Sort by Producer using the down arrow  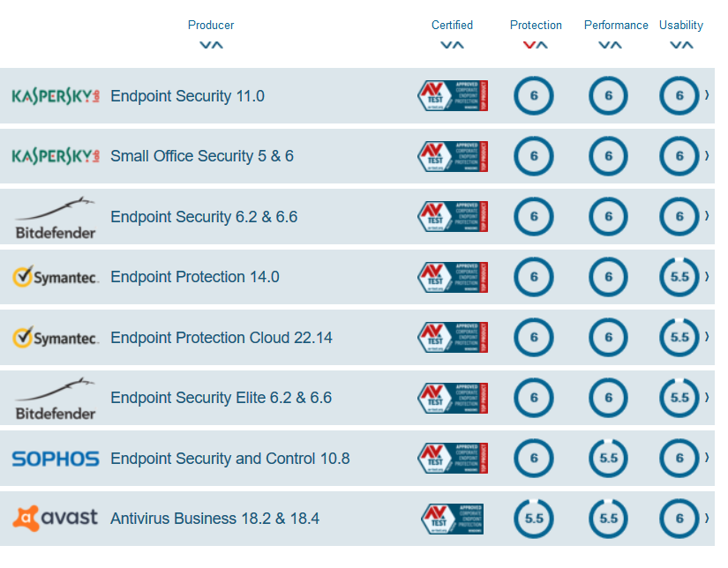point(205,45)
